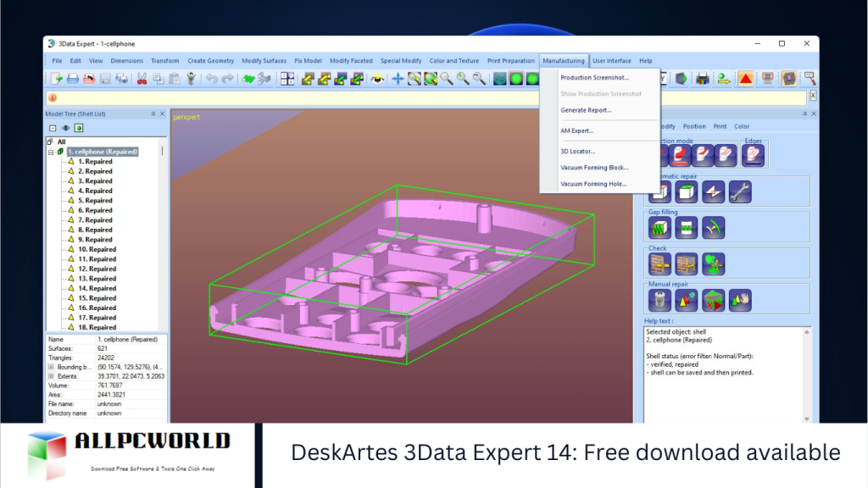The image size is (868, 488).
Task: Select the blue cross pan tool
Action: [398, 79]
